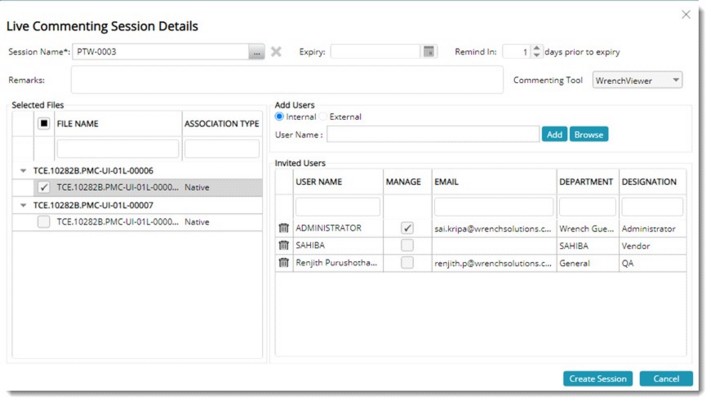Image resolution: width=711 pixels, height=403 pixels.
Task: Check the file under TCE.10282B.PMC-UI-01L-00007
Action: pyautogui.click(x=43, y=222)
